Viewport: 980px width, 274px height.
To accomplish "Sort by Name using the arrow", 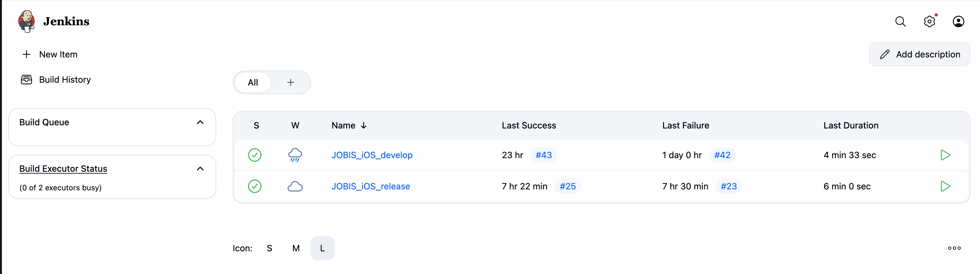I will coord(363,125).
